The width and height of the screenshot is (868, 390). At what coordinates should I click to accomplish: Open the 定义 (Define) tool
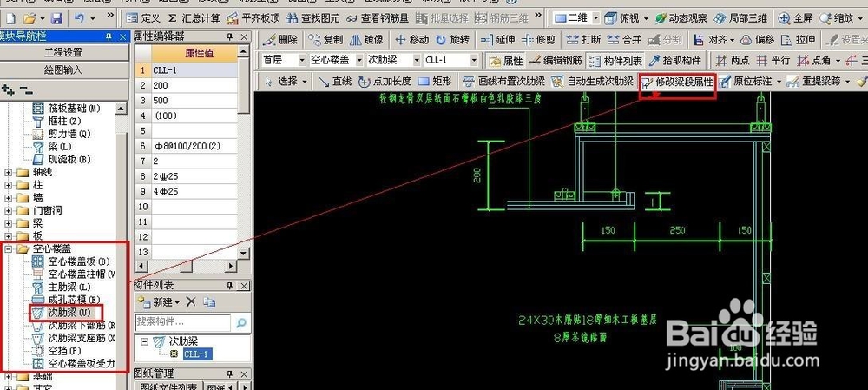[x=143, y=19]
